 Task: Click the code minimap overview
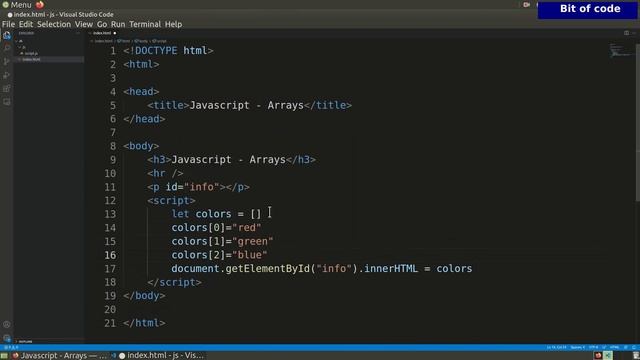pos(621,50)
